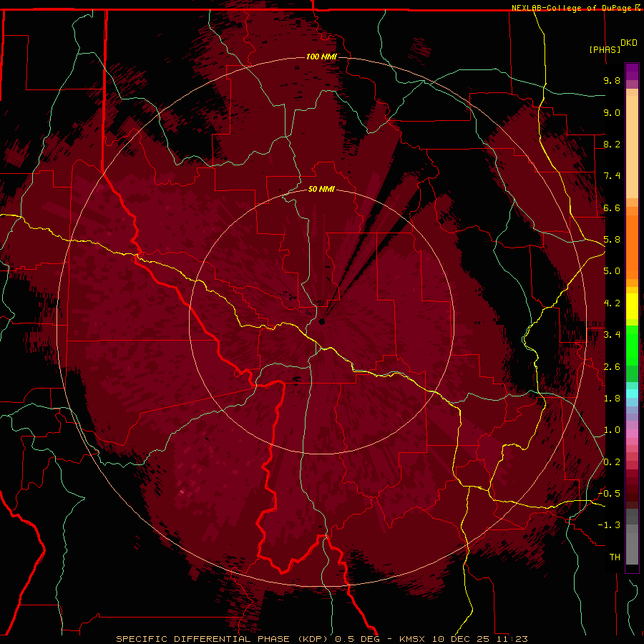Pick the yellow band on the color bar
644x644 pixels.
632,306
